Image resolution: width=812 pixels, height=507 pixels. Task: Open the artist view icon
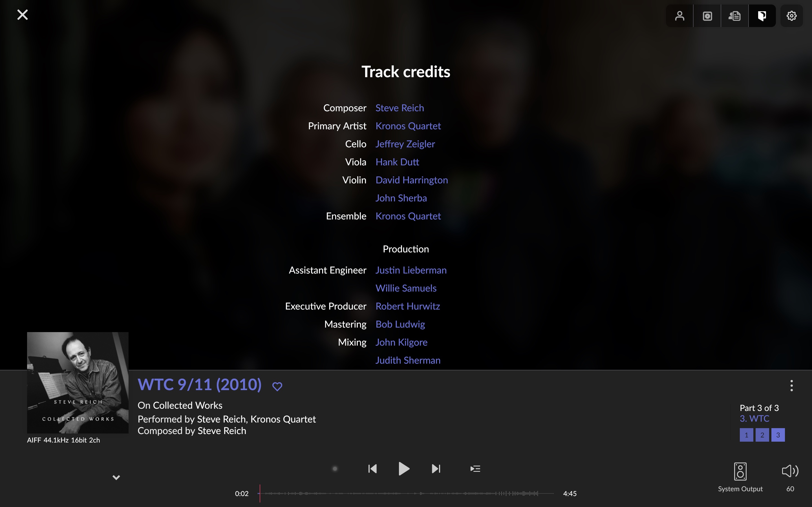coord(679,16)
